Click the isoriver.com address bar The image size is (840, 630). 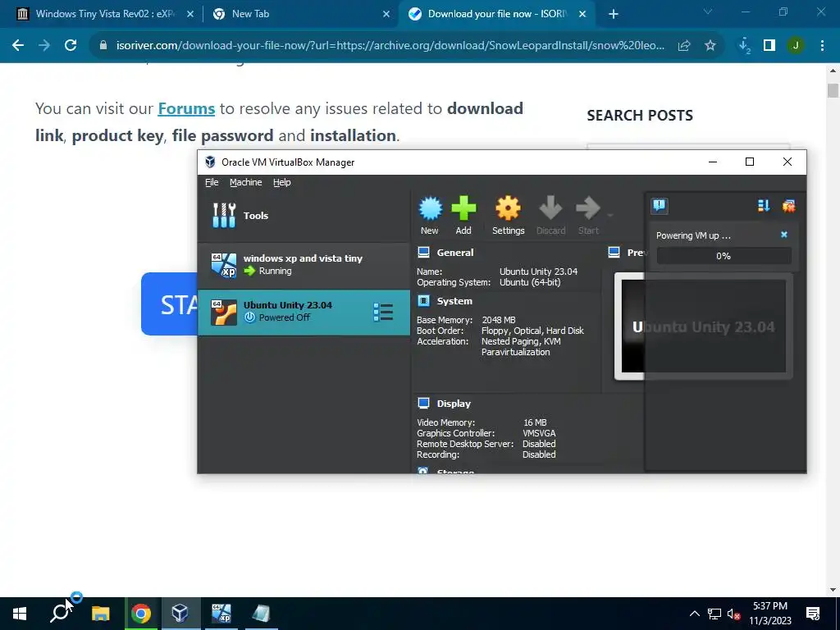[x=390, y=46]
